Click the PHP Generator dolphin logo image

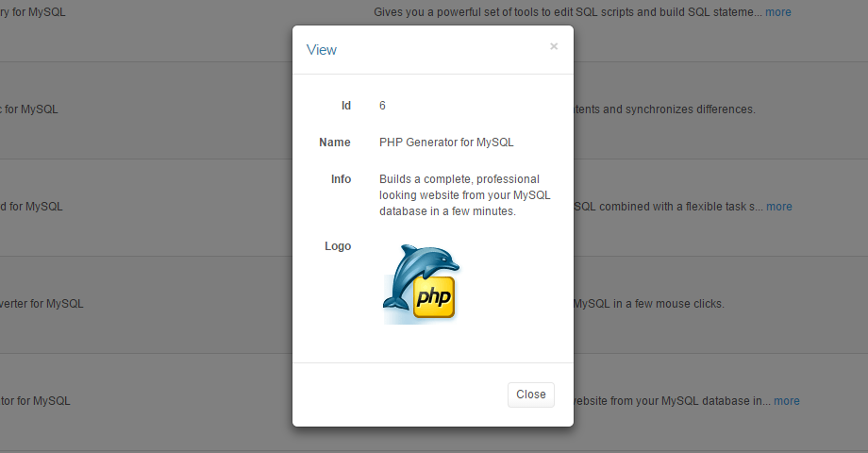pyautogui.click(x=421, y=283)
